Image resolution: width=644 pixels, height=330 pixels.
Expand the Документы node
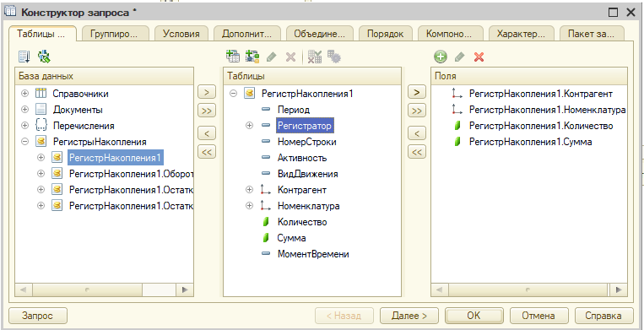pos(25,110)
